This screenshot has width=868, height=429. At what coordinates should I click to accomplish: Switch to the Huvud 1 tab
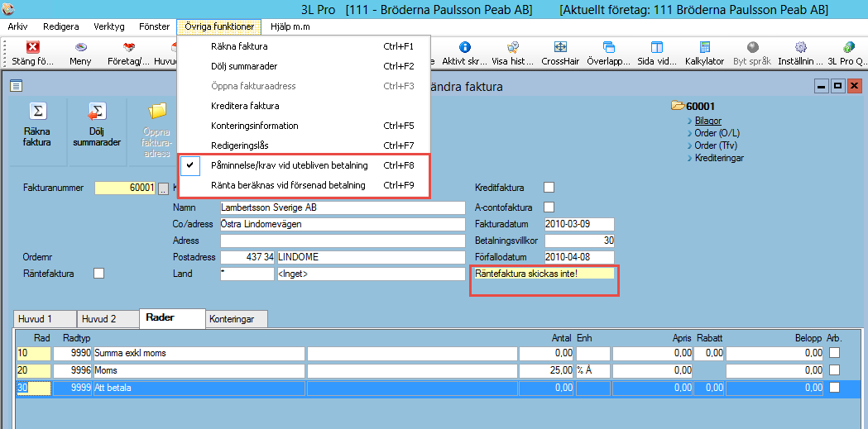[x=45, y=319]
